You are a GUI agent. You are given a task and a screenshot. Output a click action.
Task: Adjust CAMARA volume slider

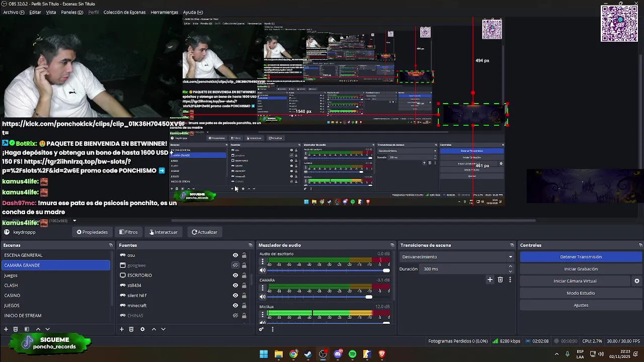tap(329, 297)
